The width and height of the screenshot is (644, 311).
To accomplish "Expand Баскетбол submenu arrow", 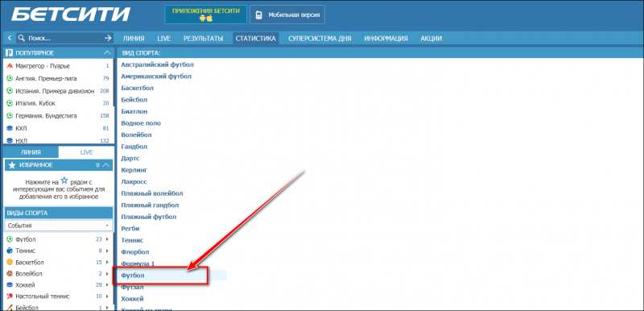I will pos(107,262).
